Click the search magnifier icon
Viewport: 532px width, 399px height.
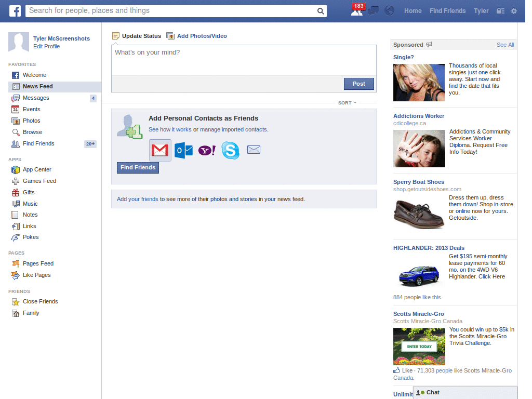pyautogui.click(x=320, y=11)
